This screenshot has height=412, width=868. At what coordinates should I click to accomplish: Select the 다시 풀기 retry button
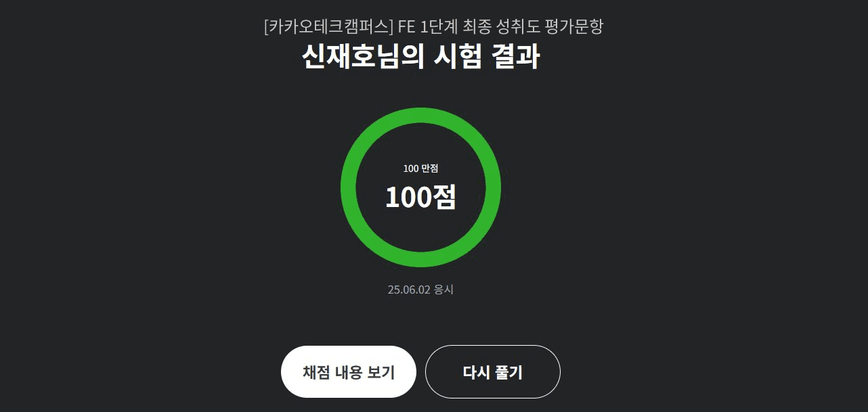pos(493,372)
